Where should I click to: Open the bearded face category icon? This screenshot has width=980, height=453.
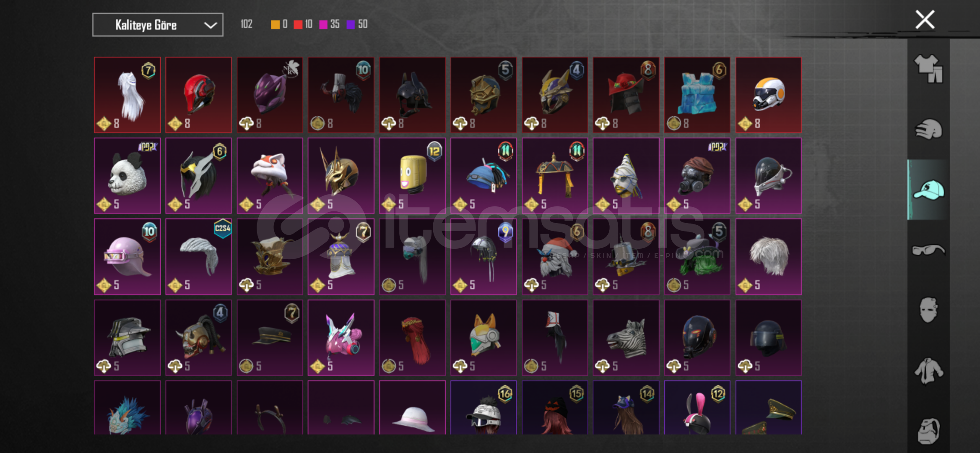point(928,431)
